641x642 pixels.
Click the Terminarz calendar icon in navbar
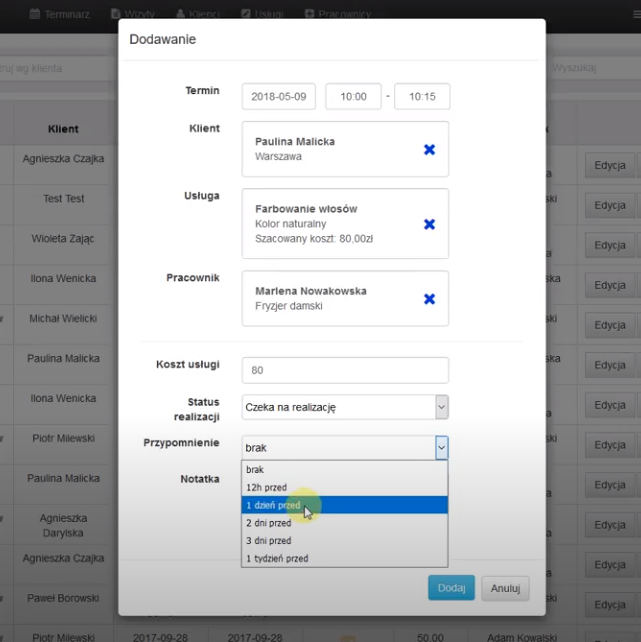click(35, 14)
